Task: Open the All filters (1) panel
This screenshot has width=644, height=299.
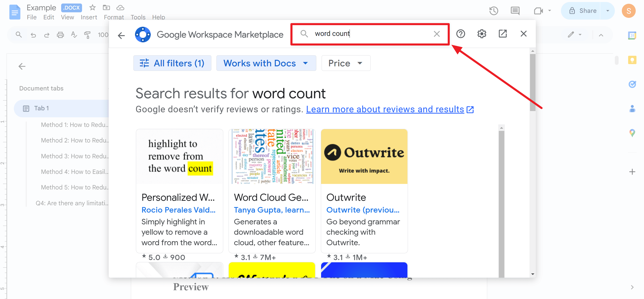Action: (x=172, y=63)
